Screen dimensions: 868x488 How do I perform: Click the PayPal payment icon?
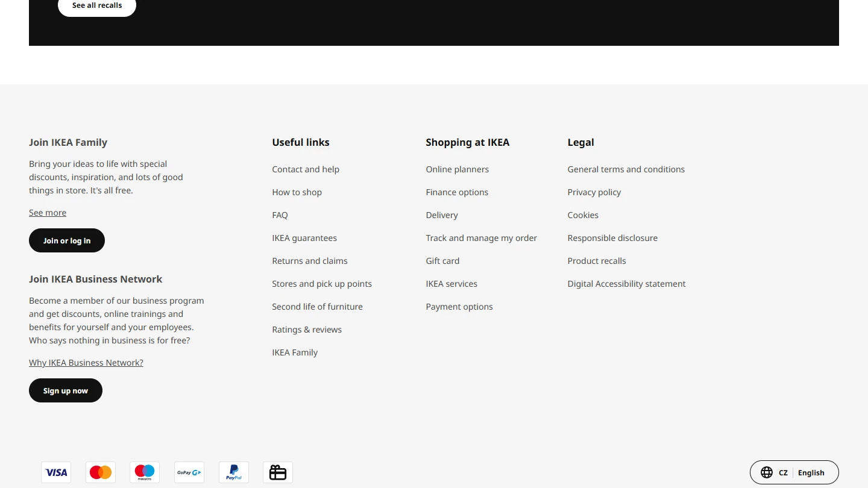coord(234,472)
